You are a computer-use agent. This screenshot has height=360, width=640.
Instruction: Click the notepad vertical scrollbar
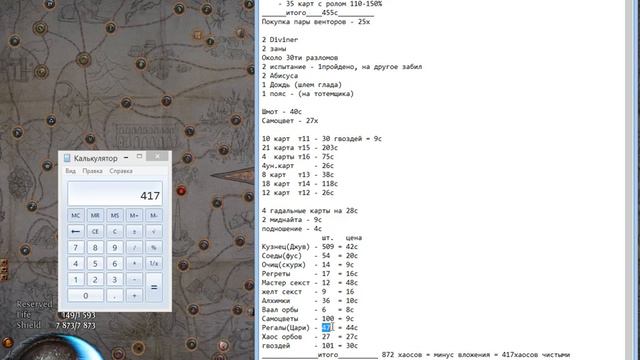[629, 180]
